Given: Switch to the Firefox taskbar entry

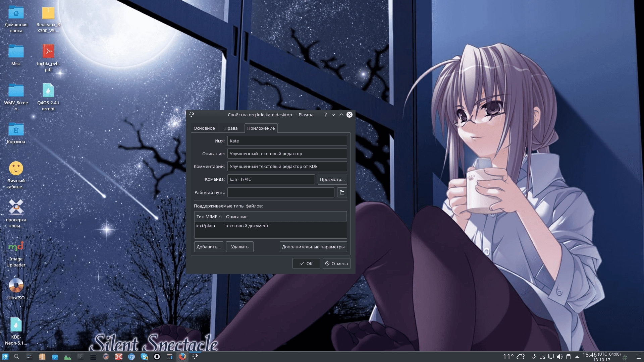Looking at the screenshot, I should coord(182,357).
